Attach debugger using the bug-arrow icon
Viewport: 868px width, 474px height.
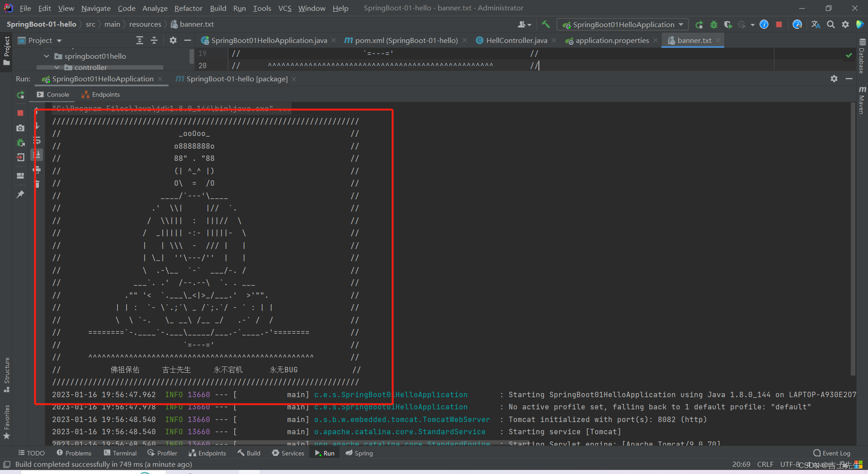tap(20, 143)
